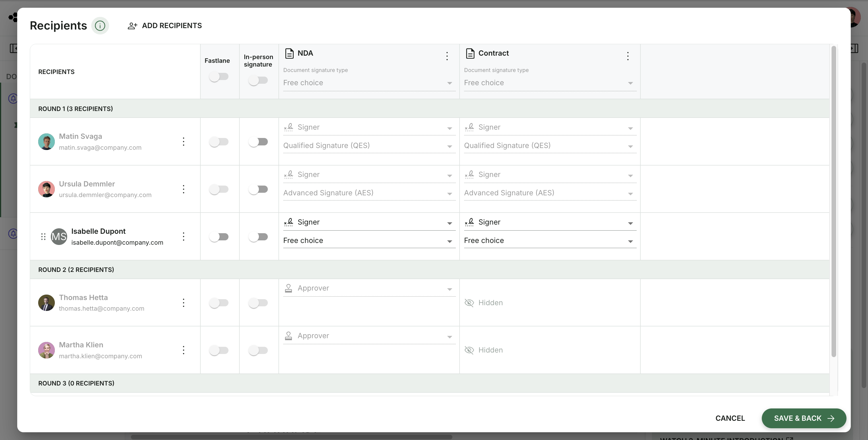
Task: Click Matin Svaga's avatar photo
Action: (46, 142)
